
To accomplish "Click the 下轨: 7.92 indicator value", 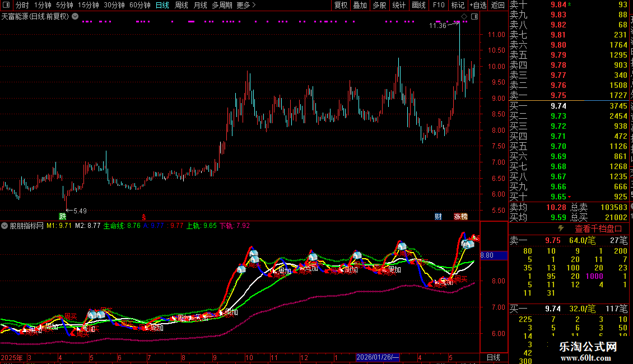I will click(235, 226).
